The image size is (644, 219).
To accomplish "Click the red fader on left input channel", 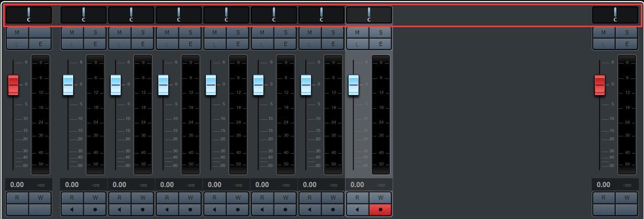I will (13, 85).
